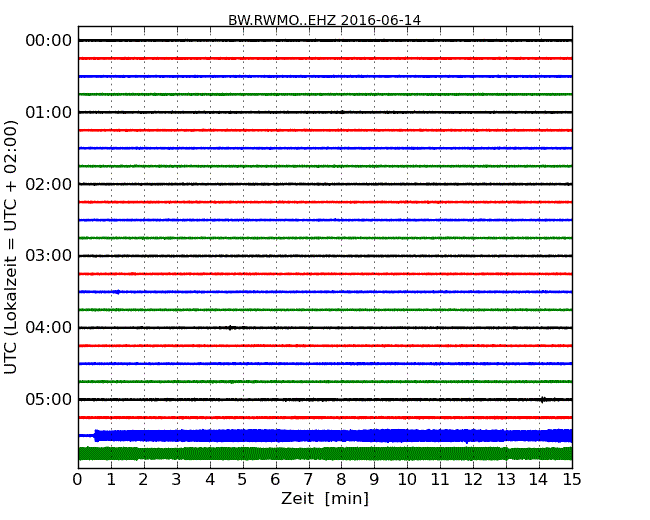650x520 pixels.
Task: Click x-axis tick label 5
Action: [x=242, y=480]
